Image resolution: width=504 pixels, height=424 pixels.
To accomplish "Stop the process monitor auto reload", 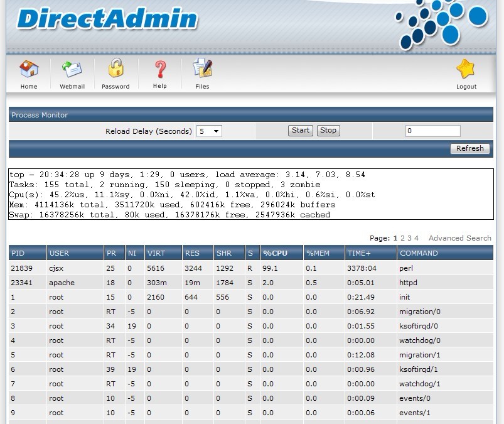I will tap(328, 130).
